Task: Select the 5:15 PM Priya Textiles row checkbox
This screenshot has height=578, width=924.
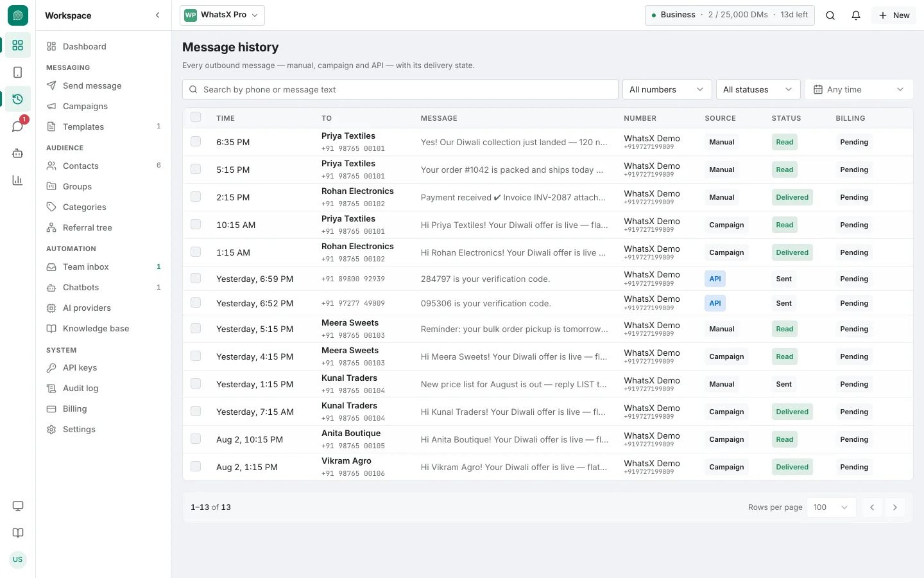Action: (x=196, y=169)
